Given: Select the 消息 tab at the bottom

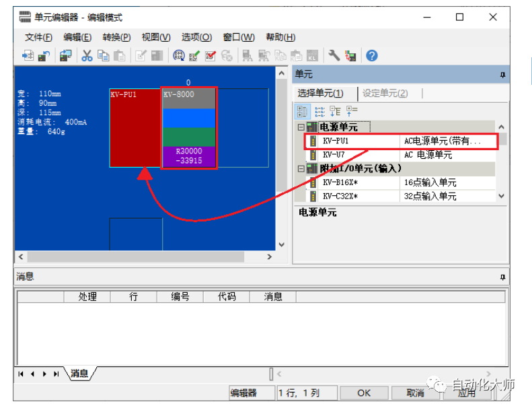Looking at the screenshot, I should [x=79, y=374].
